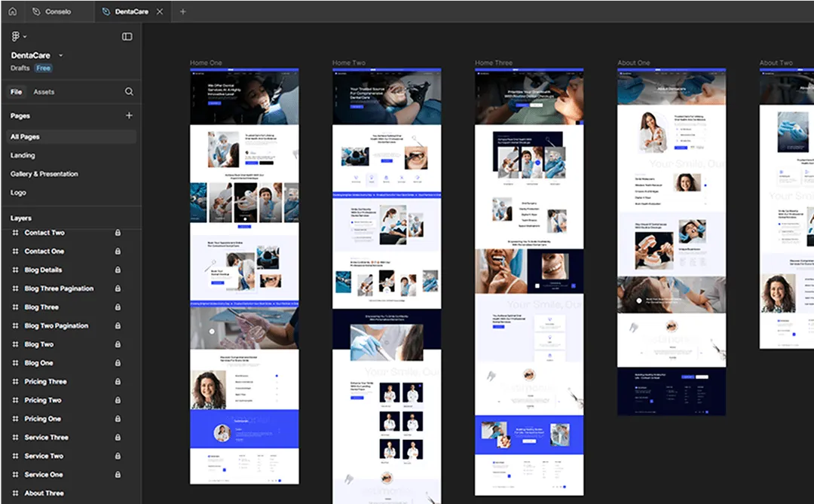
Task: Click the Drafts location label
Action: (x=20, y=68)
